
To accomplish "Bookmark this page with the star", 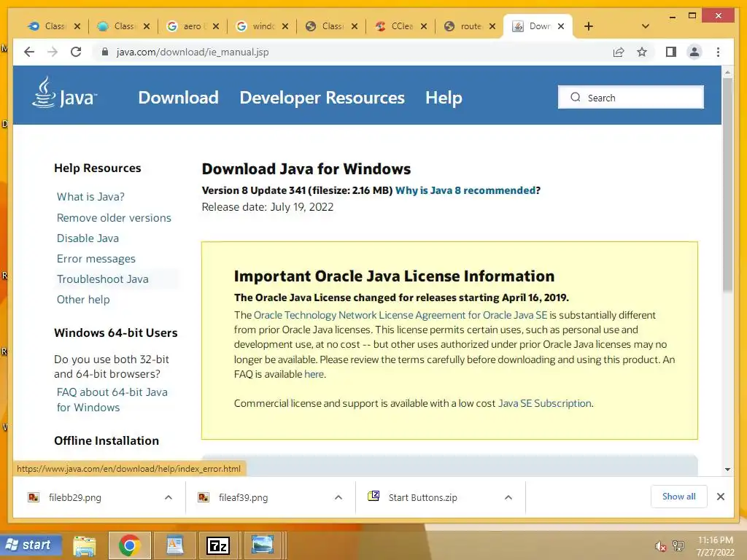I will tap(642, 52).
